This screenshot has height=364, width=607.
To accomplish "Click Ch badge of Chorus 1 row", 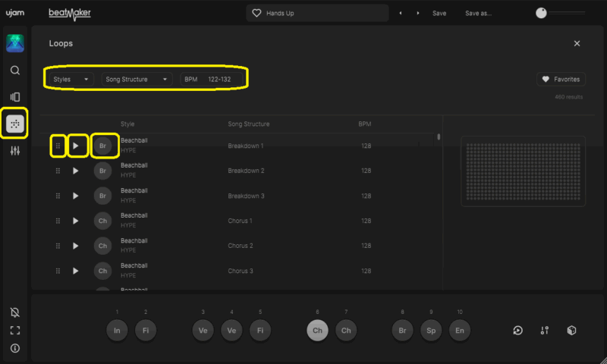I will 102,221.
